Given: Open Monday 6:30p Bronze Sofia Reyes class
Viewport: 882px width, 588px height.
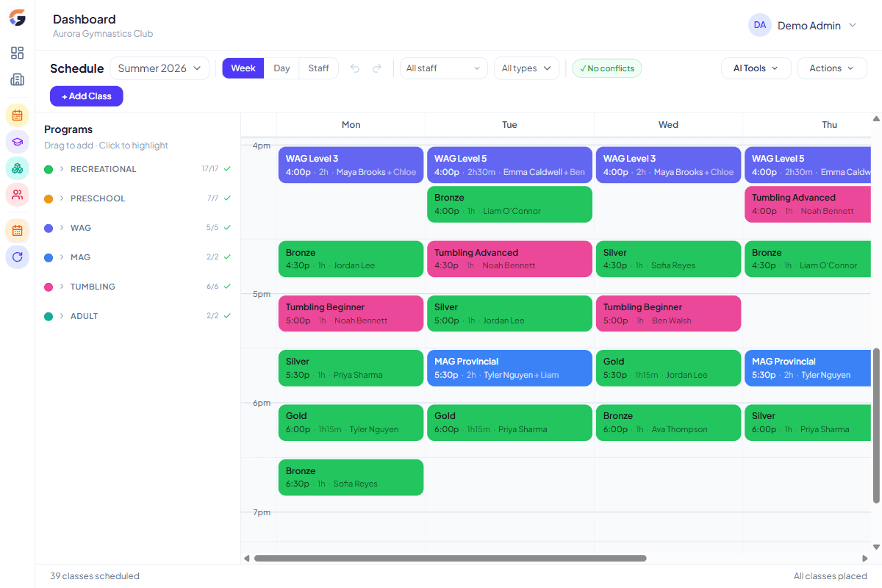Looking at the screenshot, I should (351, 478).
